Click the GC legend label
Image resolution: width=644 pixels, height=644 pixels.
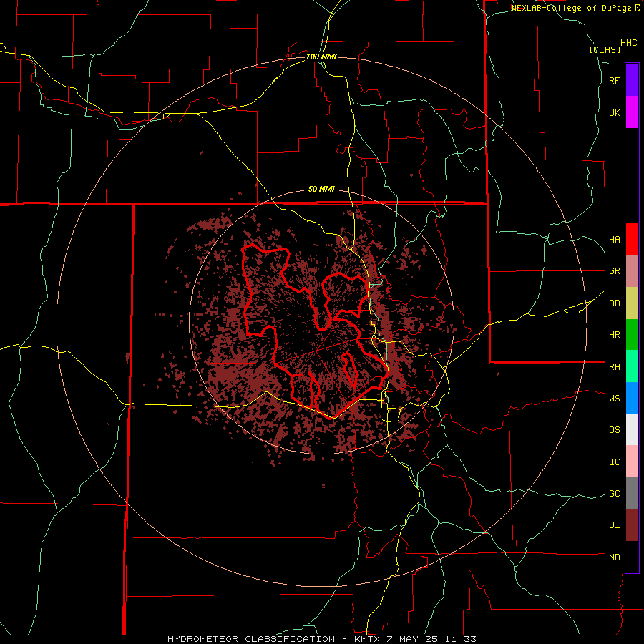[x=614, y=494]
